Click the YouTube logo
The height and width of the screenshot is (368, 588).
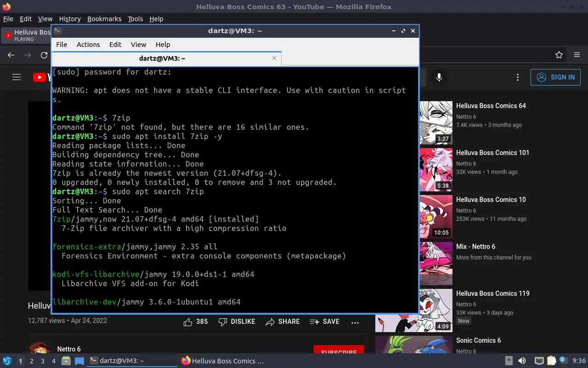[42, 77]
